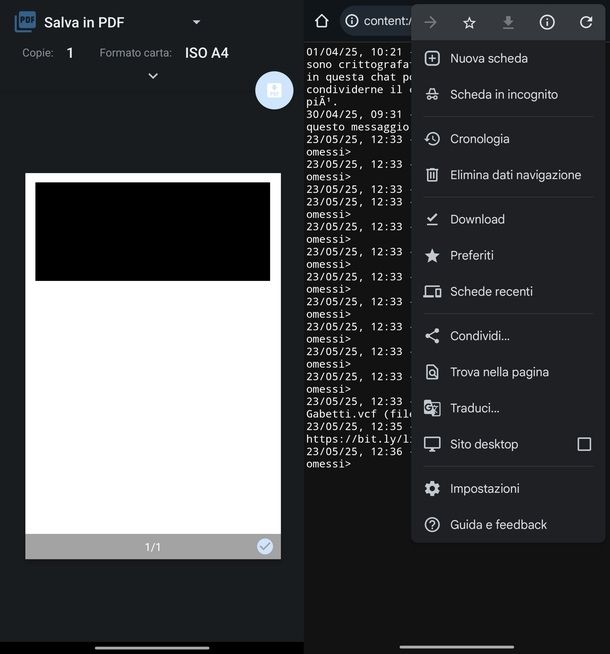Click the desktop monitor icon
610x654 pixels.
432,444
